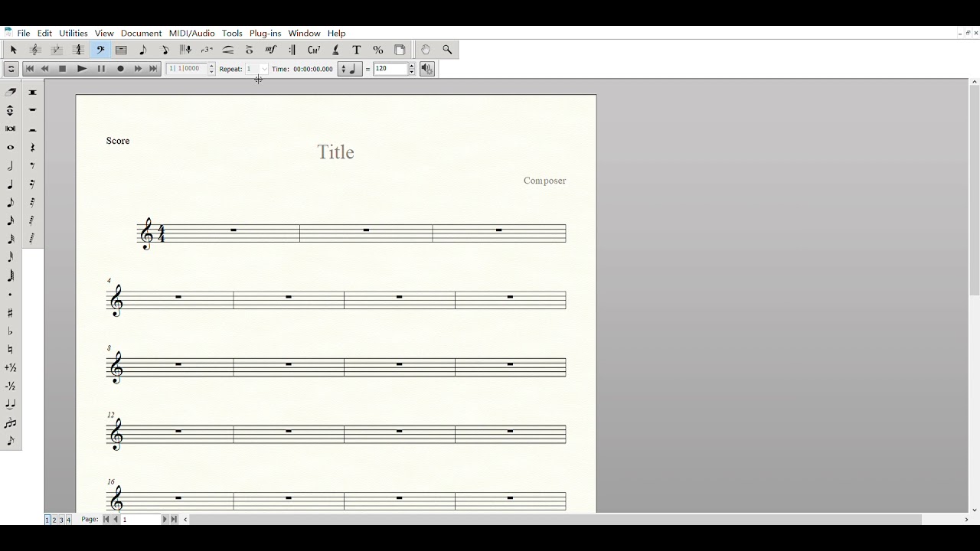This screenshot has height=551, width=980.
Task: Open the Document menu
Action: tap(141, 34)
